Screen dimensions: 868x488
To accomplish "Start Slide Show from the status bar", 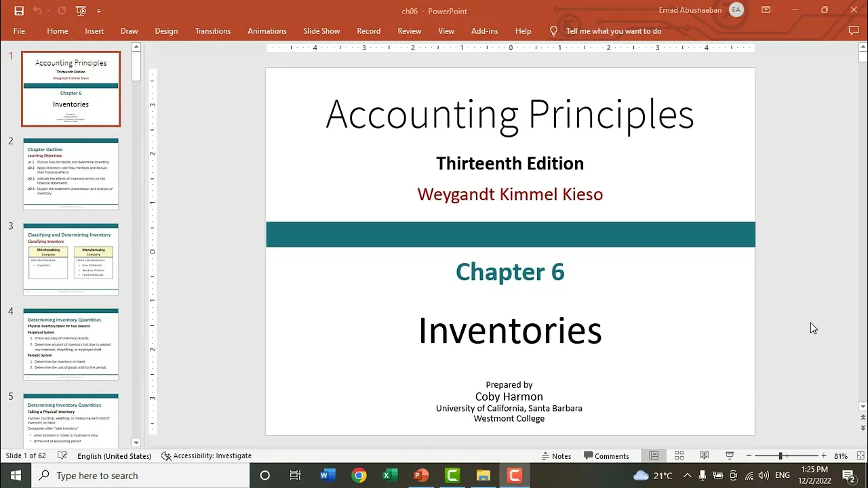I will 730,456.
